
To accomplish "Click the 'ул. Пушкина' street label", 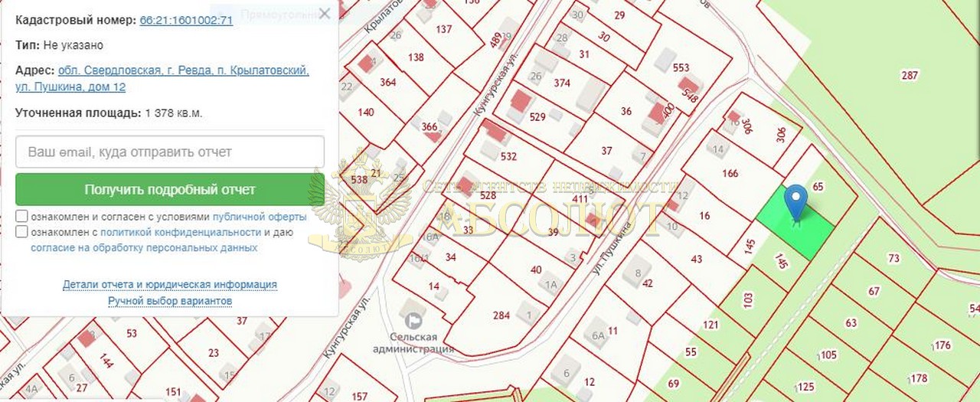I will point(613,248).
